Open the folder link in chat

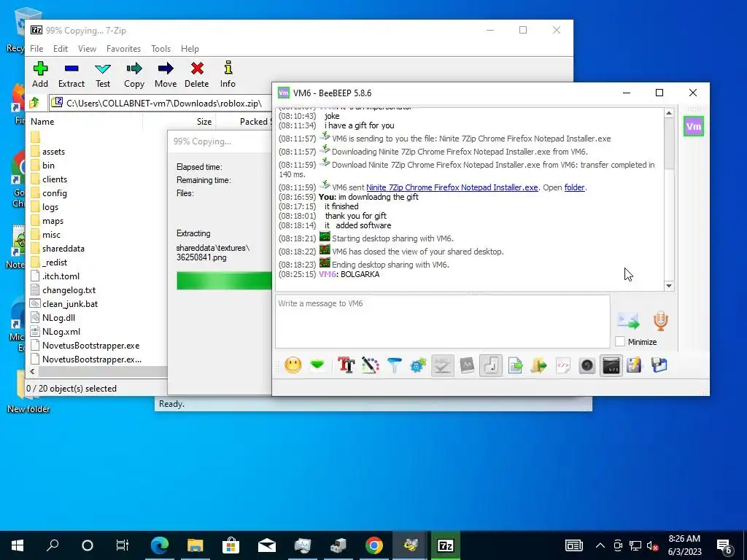[x=574, y=187]
